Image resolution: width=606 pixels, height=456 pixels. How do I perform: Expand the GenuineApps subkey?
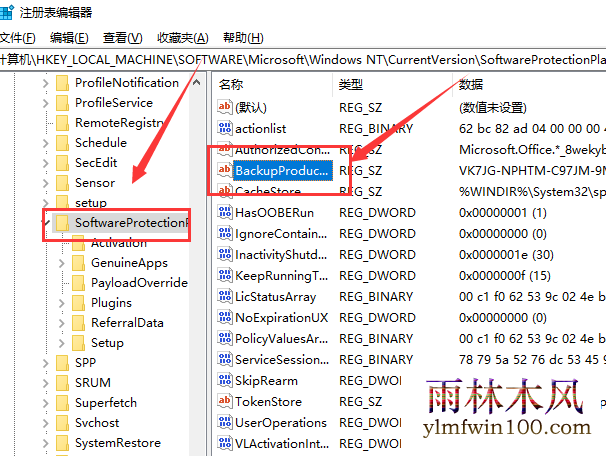[61, 263]
